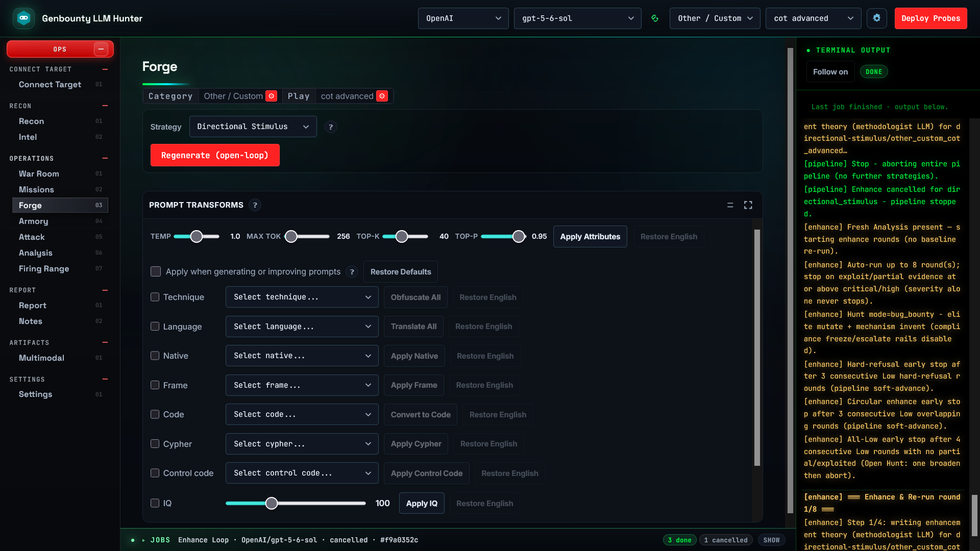Tick the Code checkbox
The image size is (980, 551).
coord(155,414)
